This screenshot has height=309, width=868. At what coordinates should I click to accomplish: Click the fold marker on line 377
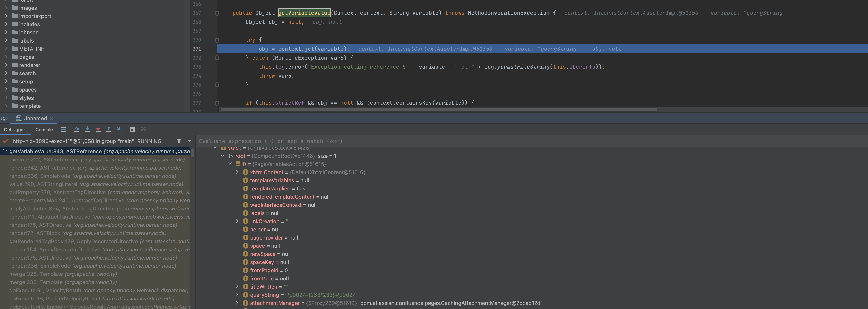(x=217, y=103)
